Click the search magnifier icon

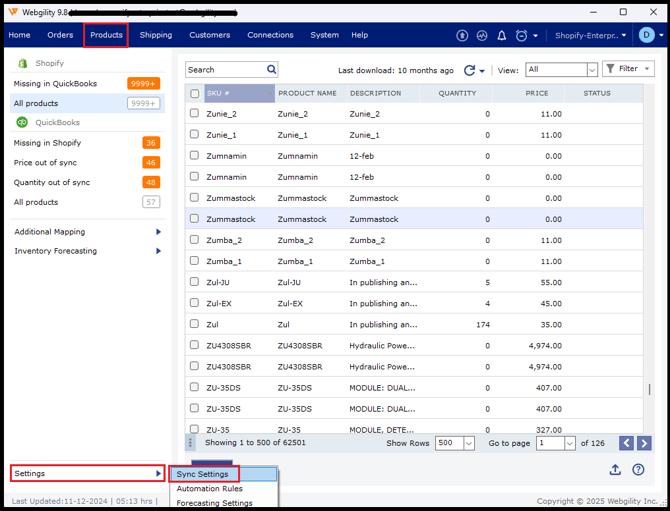[x=271, y=70]
